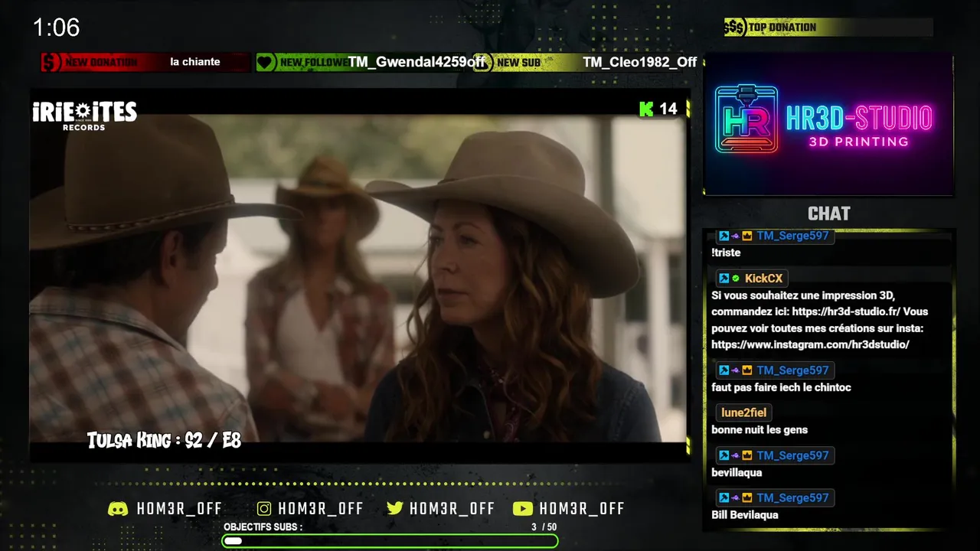Click the purple badge above "faut pas faire" message
This screenshot has width=980, height=551.
(x=736, y=370)
